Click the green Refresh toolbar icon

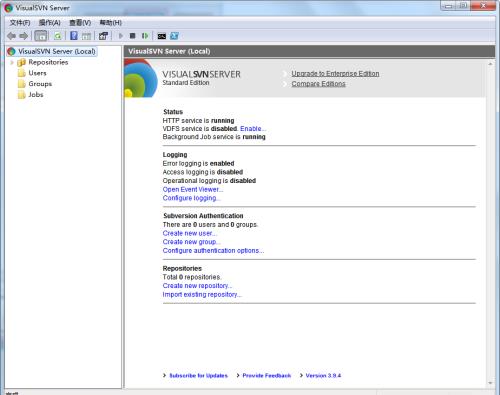tap(58, 36)
